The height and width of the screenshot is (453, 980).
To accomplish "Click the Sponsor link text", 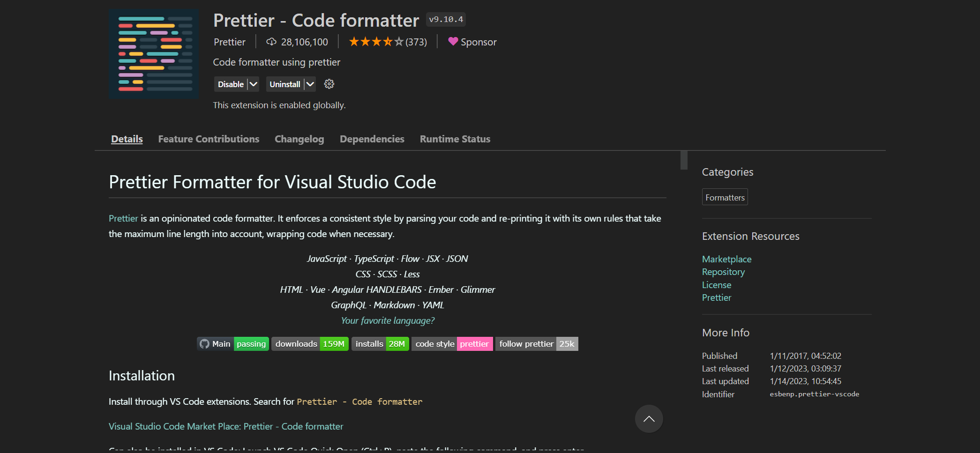I will point(479,42).
